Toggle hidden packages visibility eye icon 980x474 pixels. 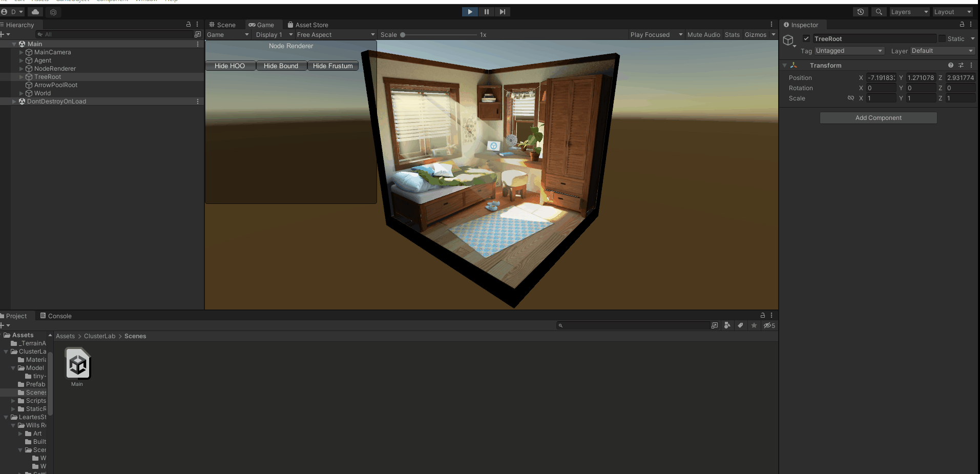tap(769, 325)
